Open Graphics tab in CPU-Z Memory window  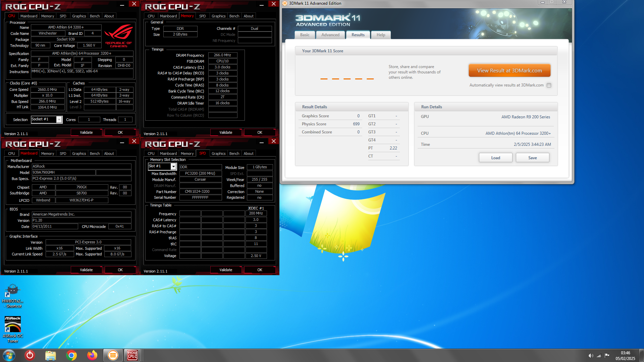point(218,16)
